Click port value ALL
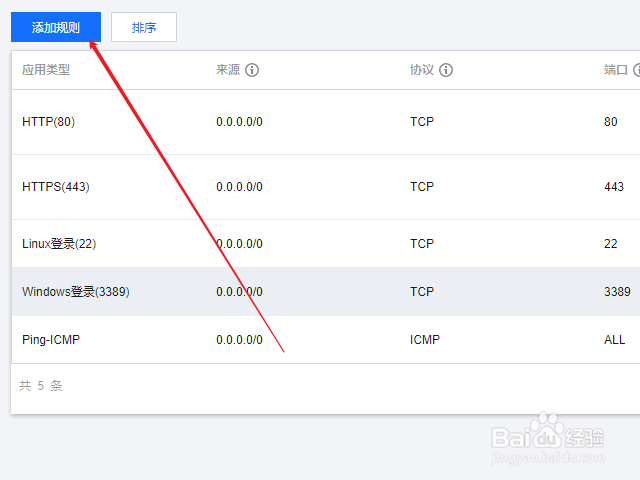Screen dimensions: 640x480 (x=614, y=340)
